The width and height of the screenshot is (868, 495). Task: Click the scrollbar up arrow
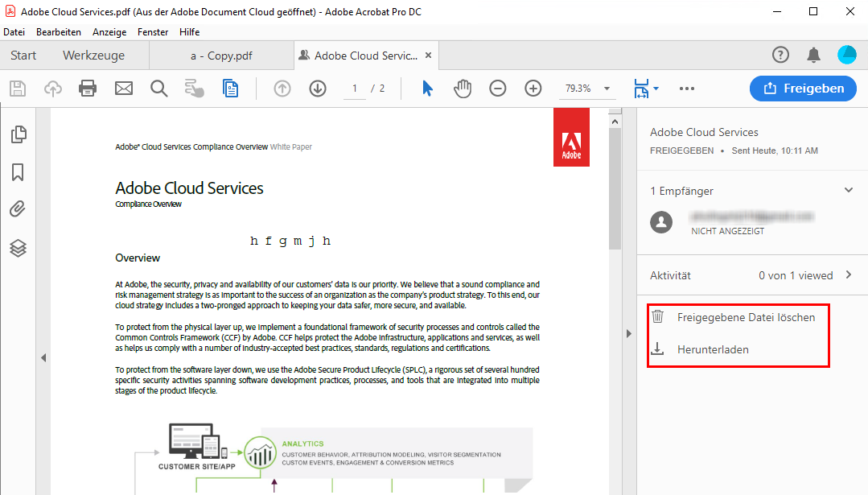(615, 121)
